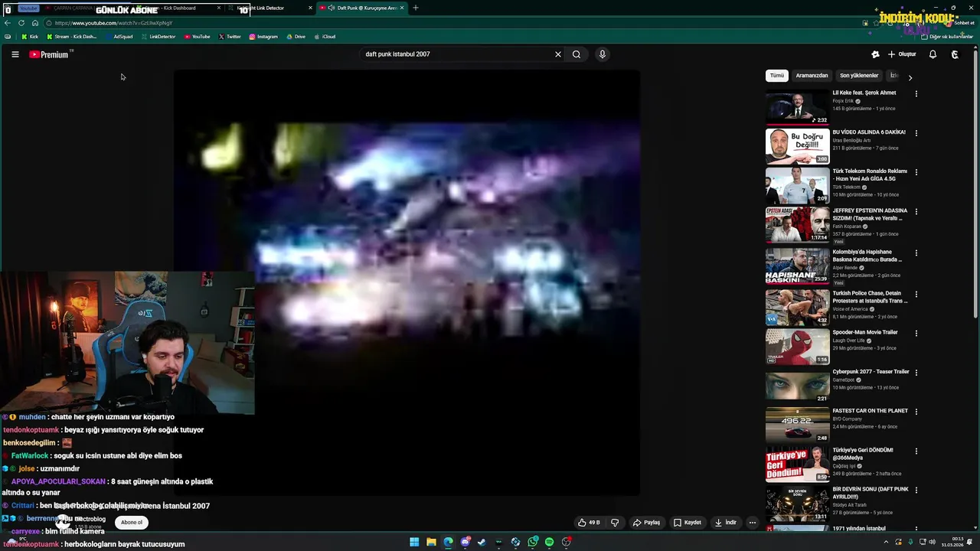Open Discord from the taskbar

(x=465, y=542)
